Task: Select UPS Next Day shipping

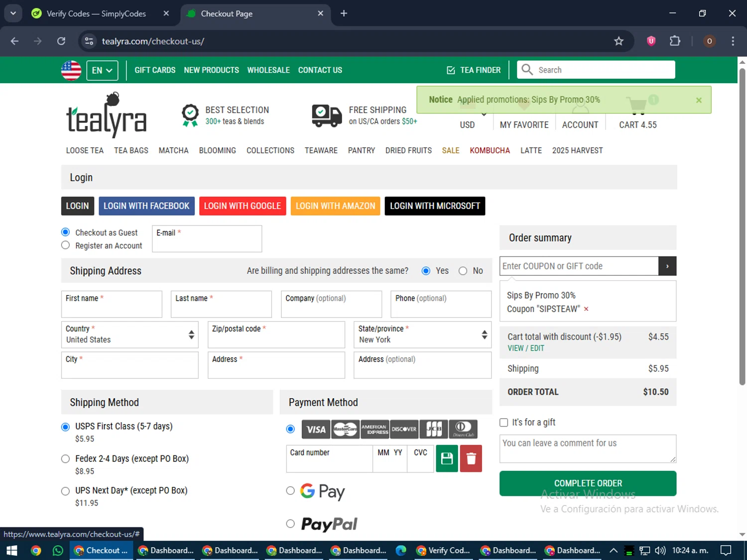Action: (x=65, y=491)
